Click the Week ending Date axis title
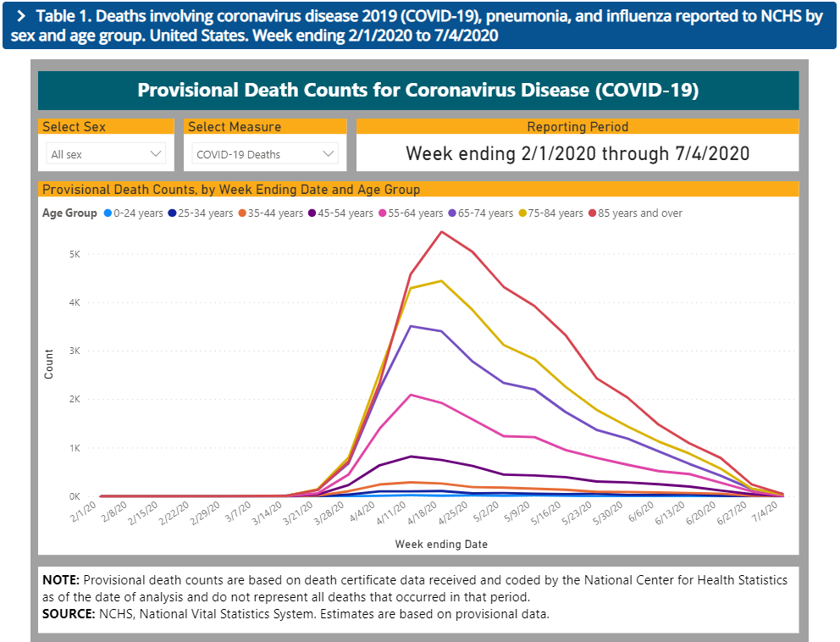The width and height of the screenshot is (840, 642). coord(440,544)
